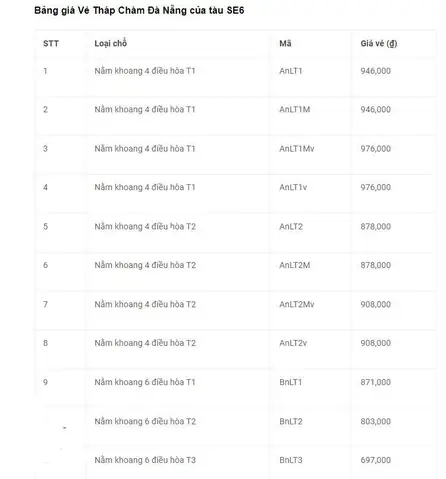446x479 pixels.
Task: Click the AnLT1v code in row 4
Action: pos(293,187)
